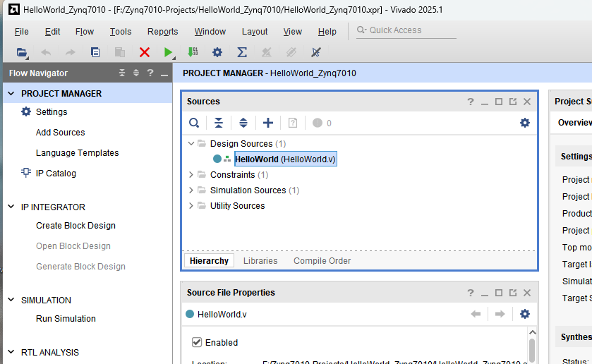
Task: Select HelloWorld (HelloWorld.v) in source tree
Action: coord(285,159)
